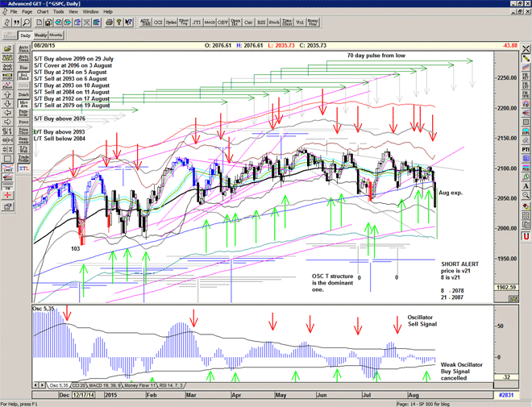Switch chart to Weekly timeframe

pos(39,35)
